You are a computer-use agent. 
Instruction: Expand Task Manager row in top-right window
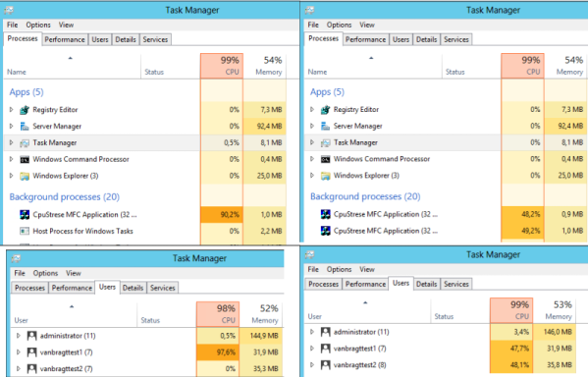[312, 142]
